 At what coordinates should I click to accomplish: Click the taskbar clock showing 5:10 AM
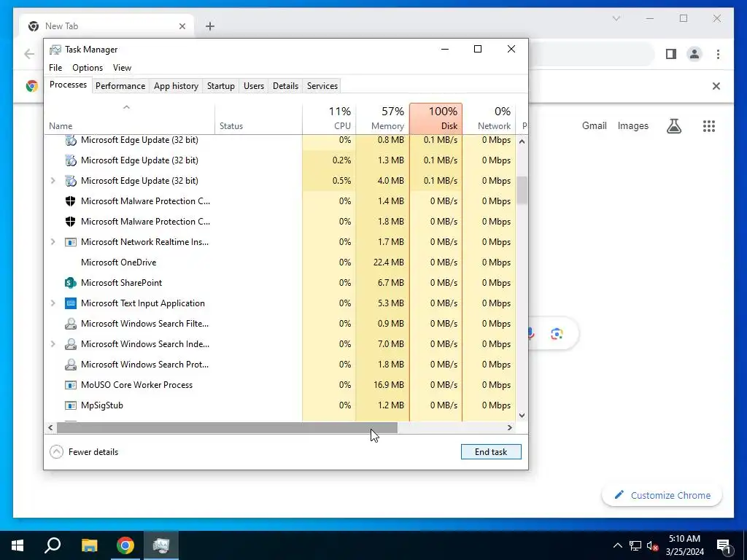684,545
